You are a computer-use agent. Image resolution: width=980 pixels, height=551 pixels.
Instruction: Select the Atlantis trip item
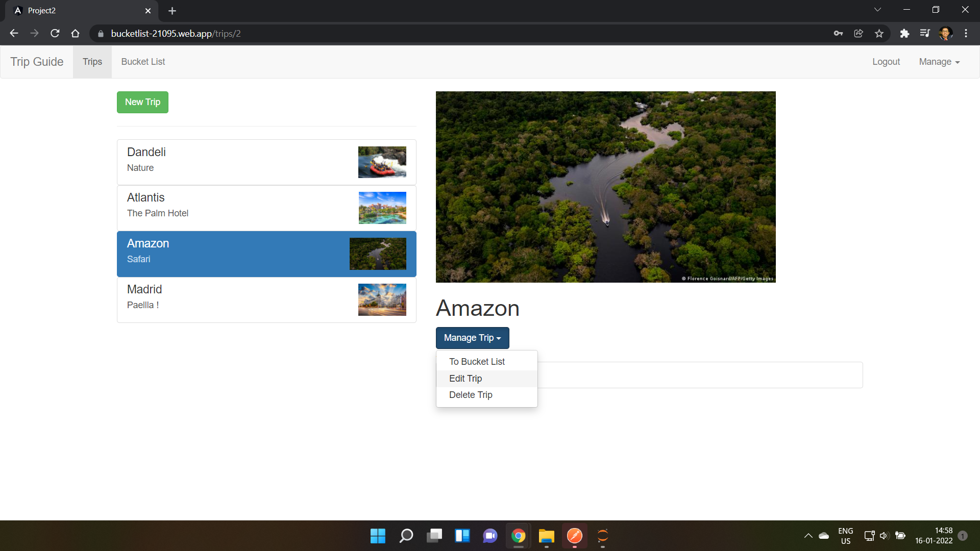click(266, 208)
